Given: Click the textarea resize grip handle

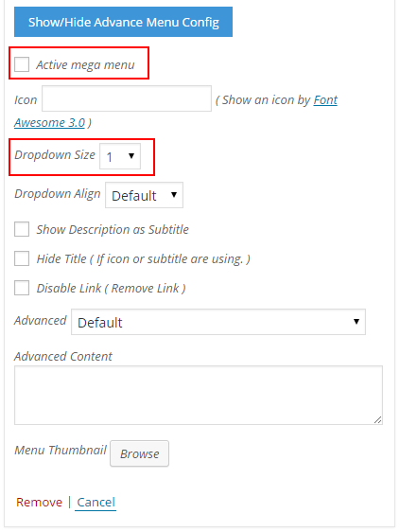Looking at the screenshot, I should 377,420.
